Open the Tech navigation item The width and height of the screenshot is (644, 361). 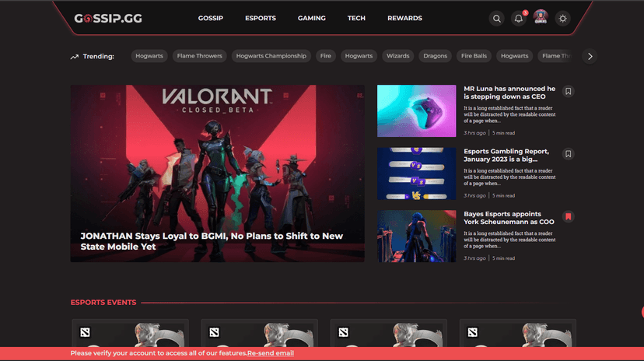(x=356, y=18)
